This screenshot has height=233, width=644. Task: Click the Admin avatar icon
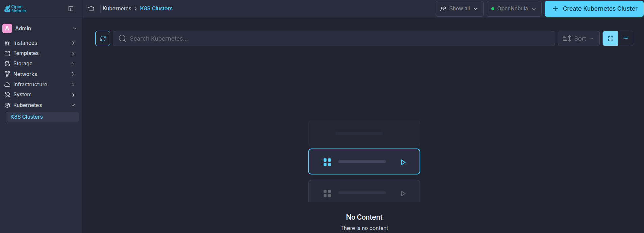[7, 28]
